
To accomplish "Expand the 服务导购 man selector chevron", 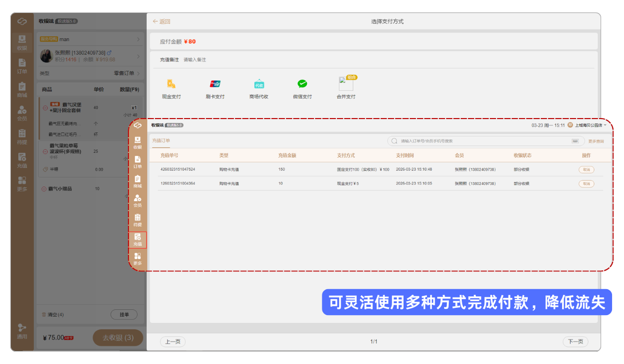I will tap(138, 40).
